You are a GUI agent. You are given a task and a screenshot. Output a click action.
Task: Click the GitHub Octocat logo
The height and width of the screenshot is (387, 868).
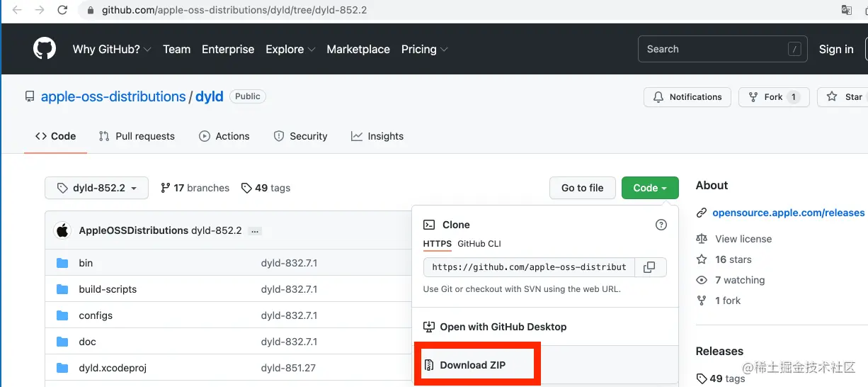click(x=45, y=49)
